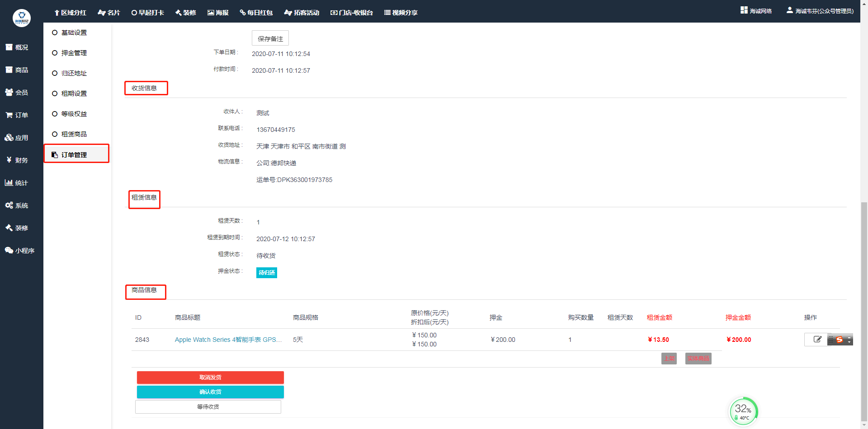Open the 订单 shopping cart icon
868x429 pixels.
coord(9,115)
